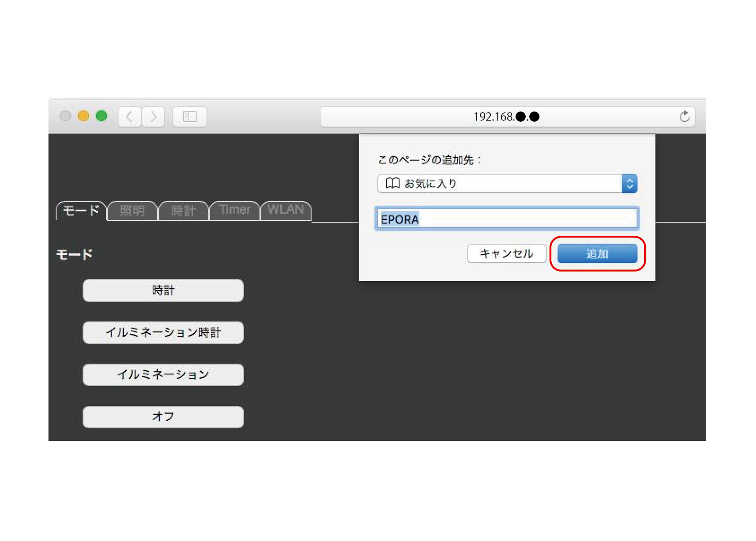Click the Safari forward arrow button
The height and width of the screenshot is (541, 756).
(x=154, y=117)
